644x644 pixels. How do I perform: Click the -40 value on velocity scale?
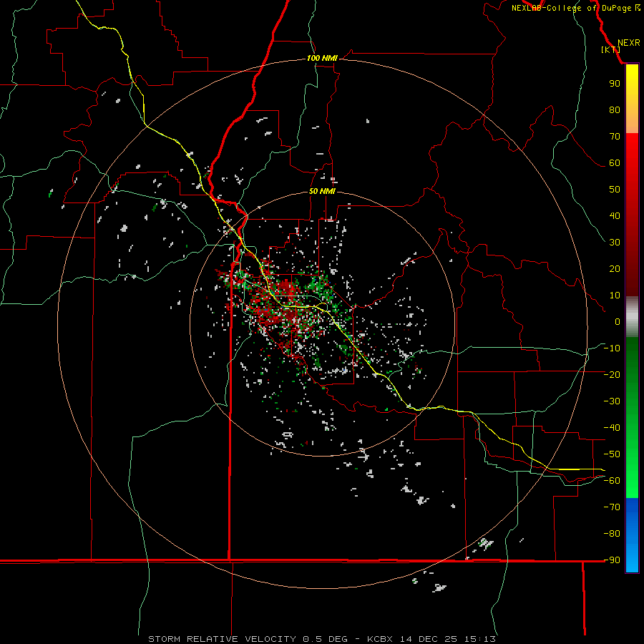pos(612,428)
